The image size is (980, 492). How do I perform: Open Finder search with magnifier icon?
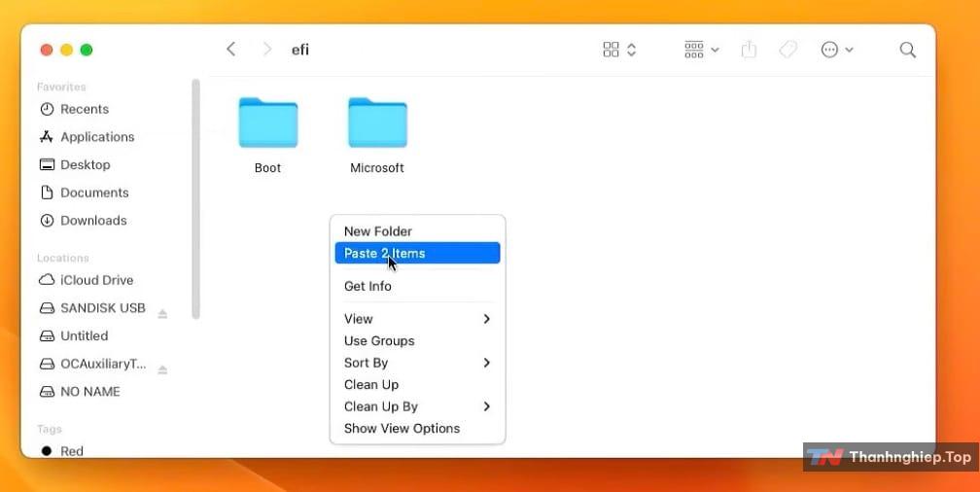pyautogui.click(x=907, y=50)
